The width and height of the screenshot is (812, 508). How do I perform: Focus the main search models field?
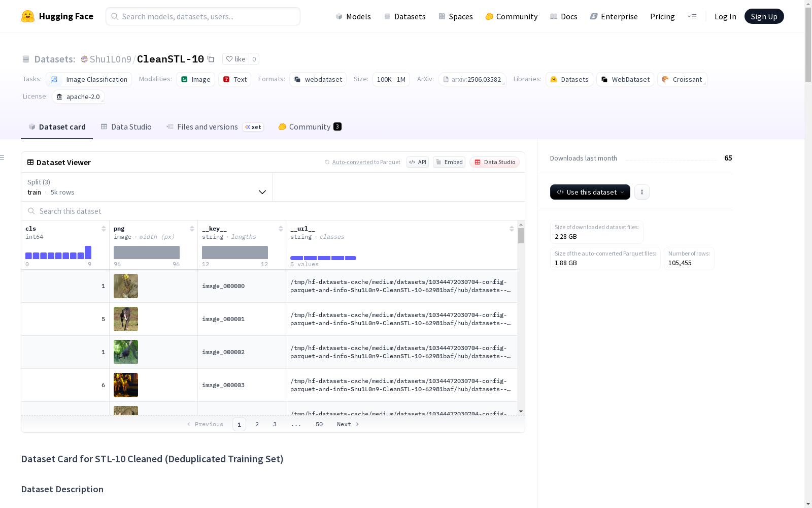coord(203,16)
